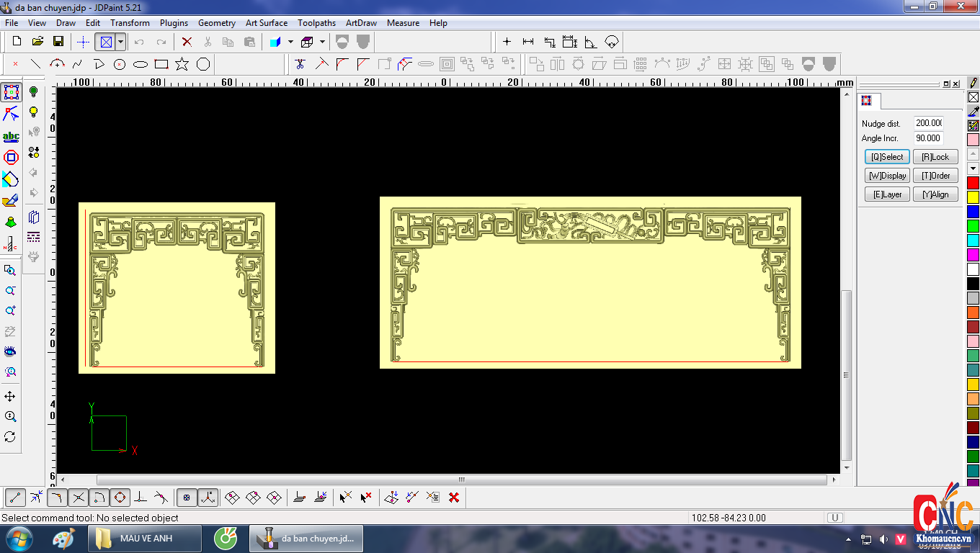The width and height of the screenshot is (980, 553).
Task: Click the red X delete icon
Action: tap(187, 42)
